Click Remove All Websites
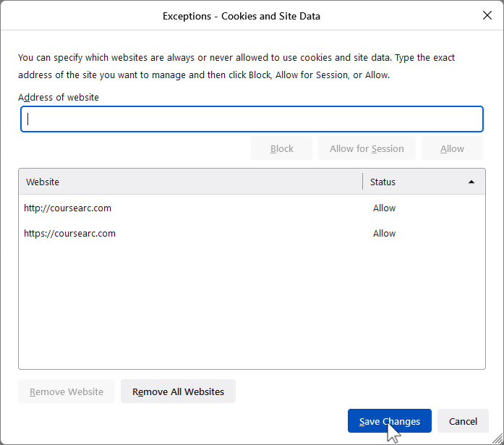 click(x=178, y=391)
